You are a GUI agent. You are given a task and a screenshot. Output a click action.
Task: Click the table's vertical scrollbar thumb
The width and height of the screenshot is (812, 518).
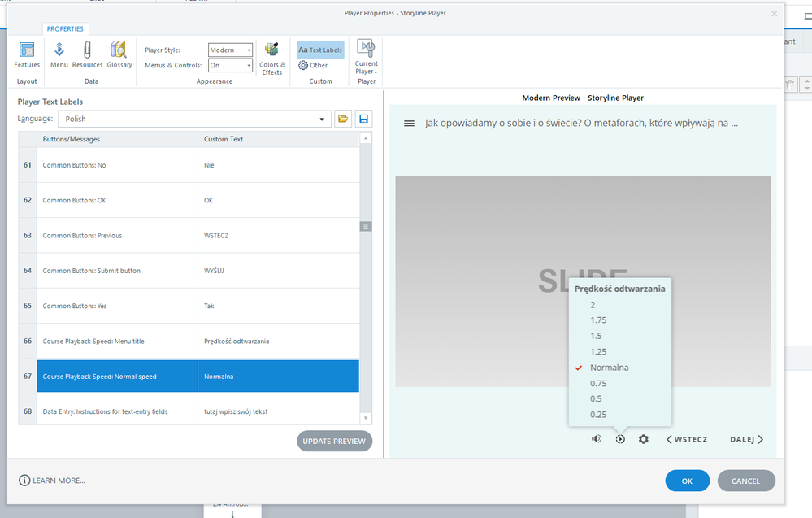[x=366, y=227]
